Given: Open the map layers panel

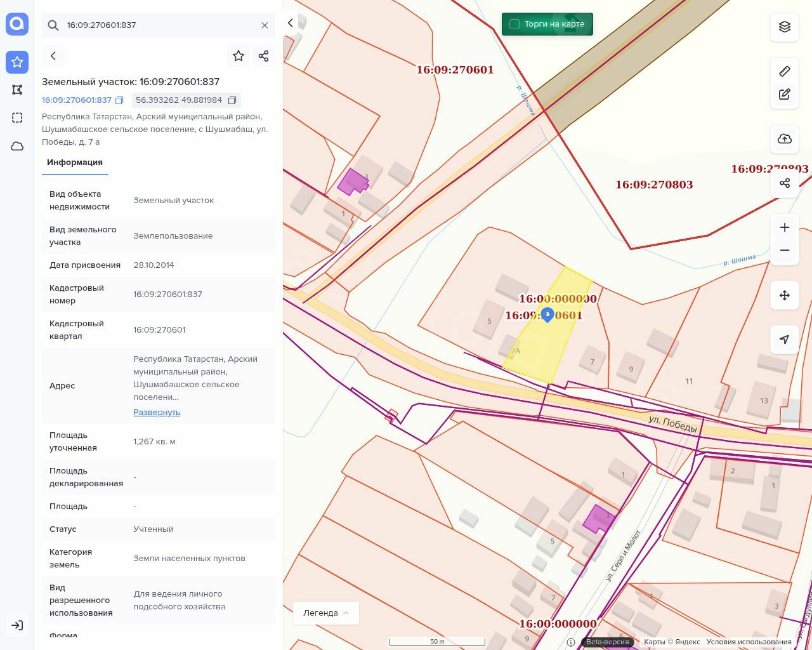Looking at the screenshot, I should pos(785,27).
